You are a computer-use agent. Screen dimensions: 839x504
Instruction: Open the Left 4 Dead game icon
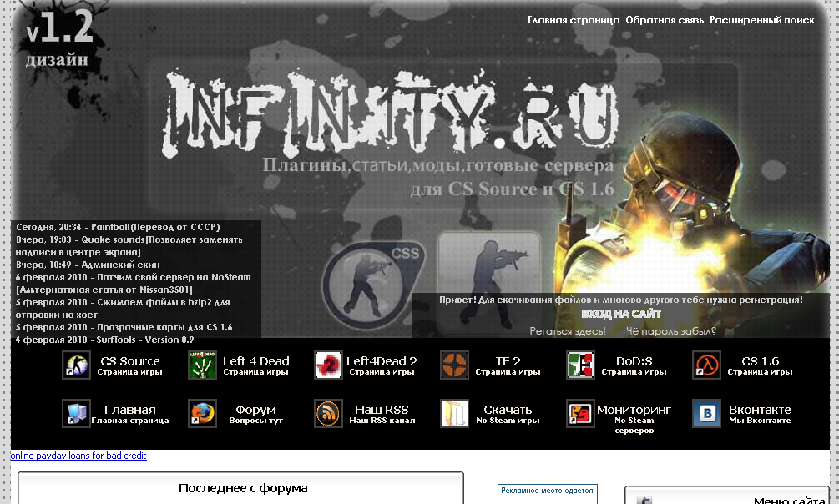202,365
